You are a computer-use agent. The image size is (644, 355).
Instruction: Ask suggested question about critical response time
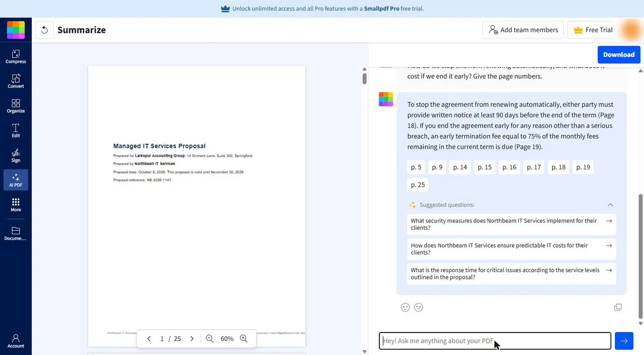click(511, 273)
